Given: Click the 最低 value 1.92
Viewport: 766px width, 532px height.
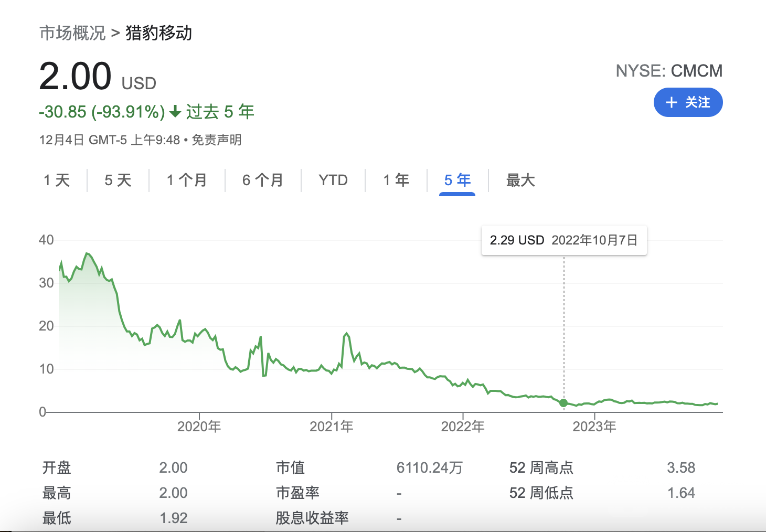Looking at the screenshot, I should (173, 518).
